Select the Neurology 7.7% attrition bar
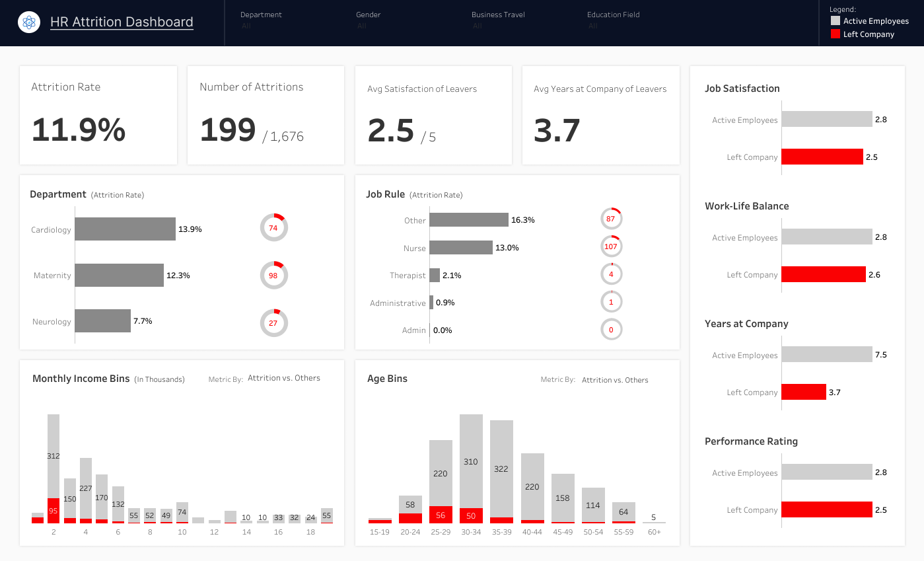Screen dimensions: 924x561 click(x=102, y=321)
